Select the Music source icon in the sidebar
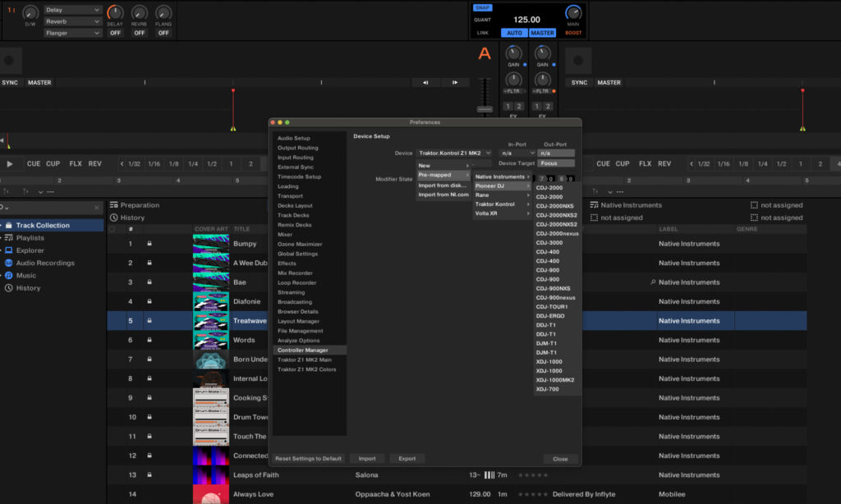The height and width of the screenshot is (504, 841). point(7,274)
